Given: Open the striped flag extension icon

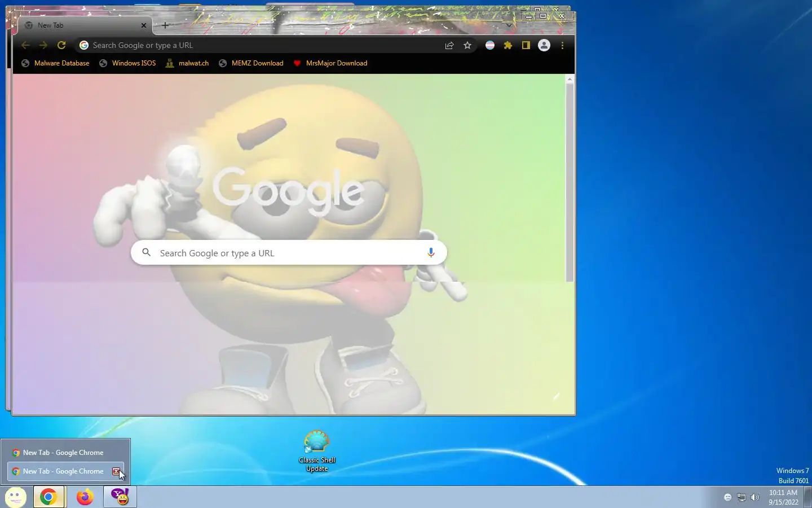Looking at the screenshot, I should coord(490,46).
